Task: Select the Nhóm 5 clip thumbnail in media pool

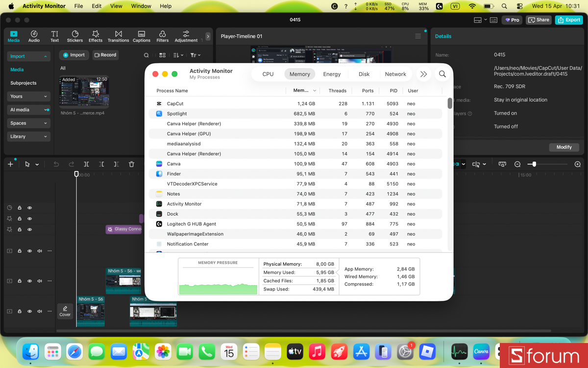Action: pyautogui.click(x=83, y=91)
